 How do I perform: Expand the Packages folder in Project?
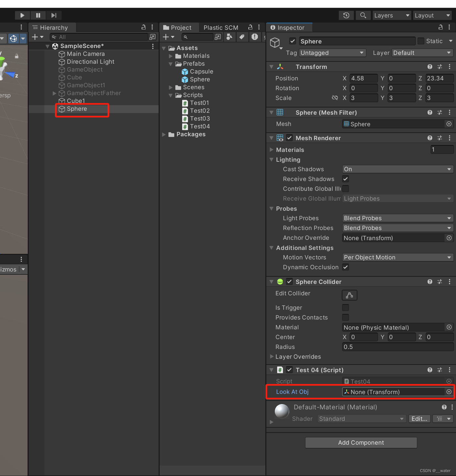[164, 135]
